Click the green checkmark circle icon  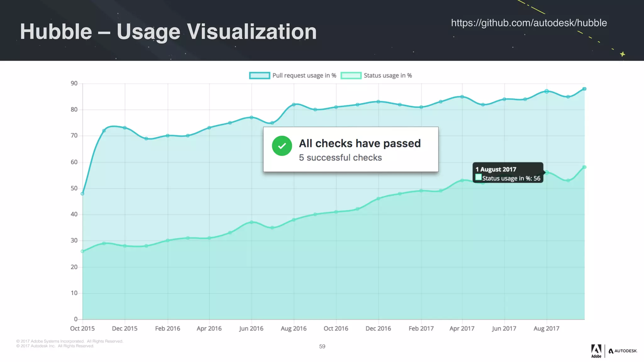point(282,146)
